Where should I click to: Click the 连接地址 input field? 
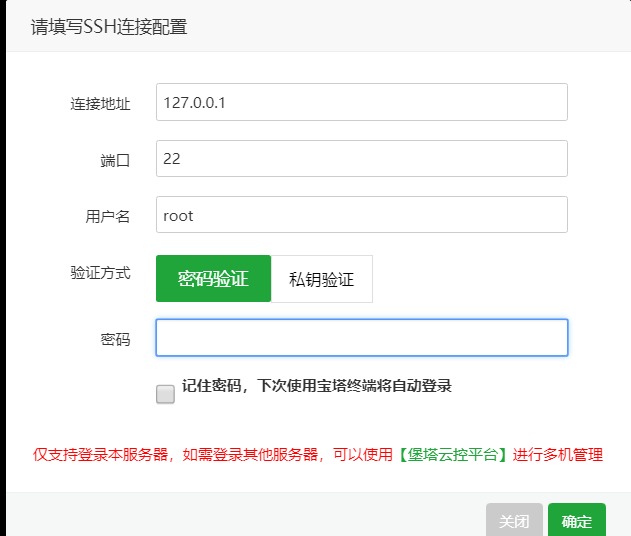[361, 102]
